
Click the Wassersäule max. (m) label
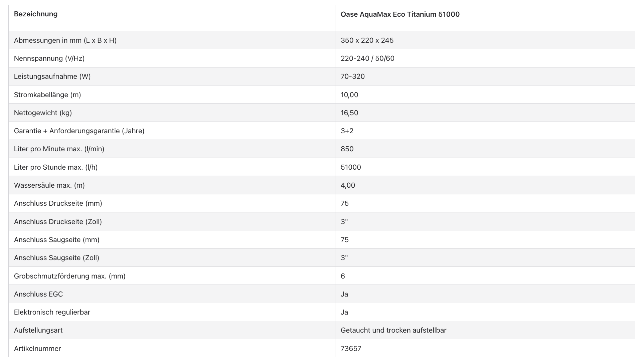point(49,185)
